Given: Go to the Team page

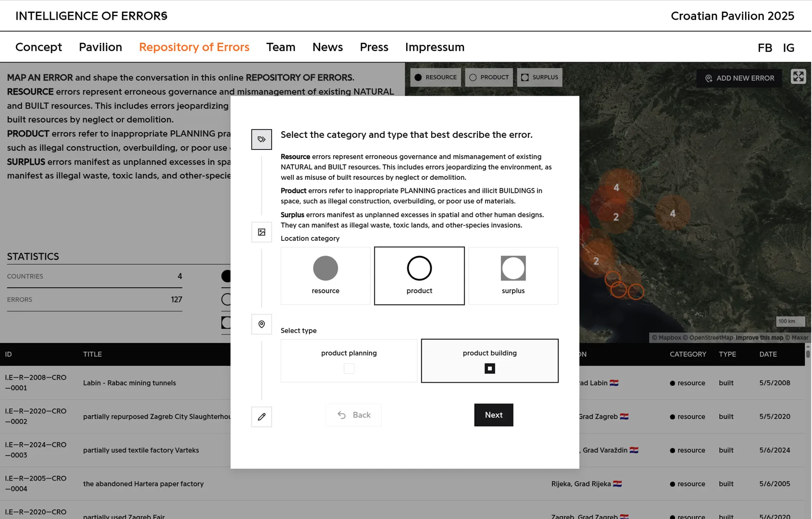Looking at the screenshot, I should [281, 47].
